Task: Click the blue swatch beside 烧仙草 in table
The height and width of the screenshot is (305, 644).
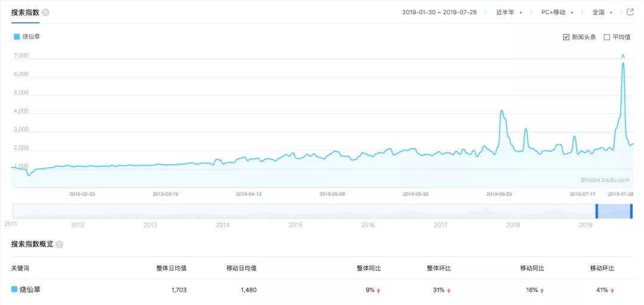Action: [14, 289]
